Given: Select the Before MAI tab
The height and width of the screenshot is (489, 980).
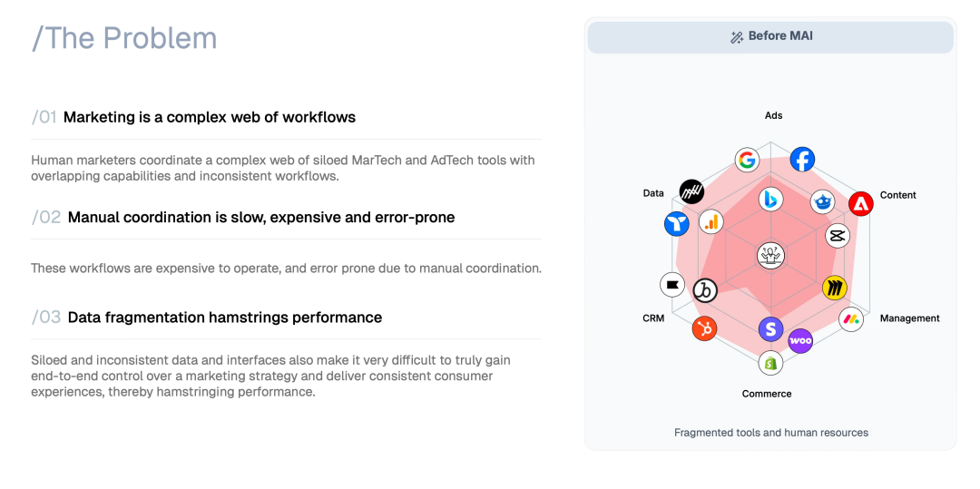Looking at the screenshot, I should pos(770,37).
